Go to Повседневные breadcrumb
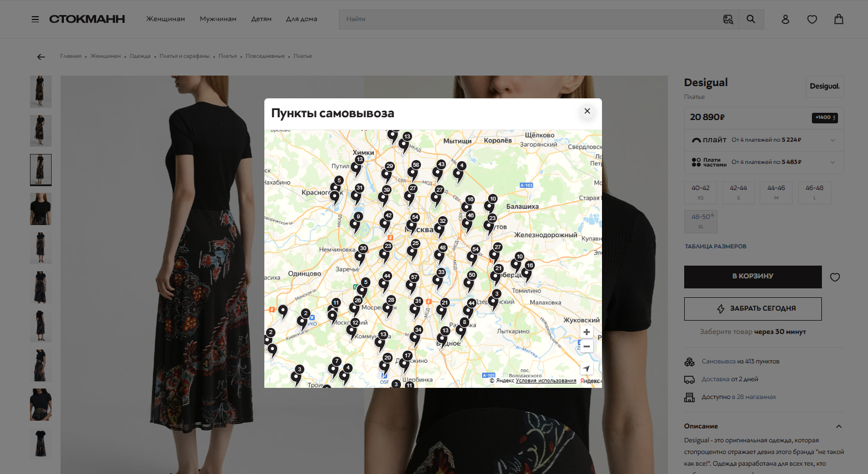 click(265, 56)
